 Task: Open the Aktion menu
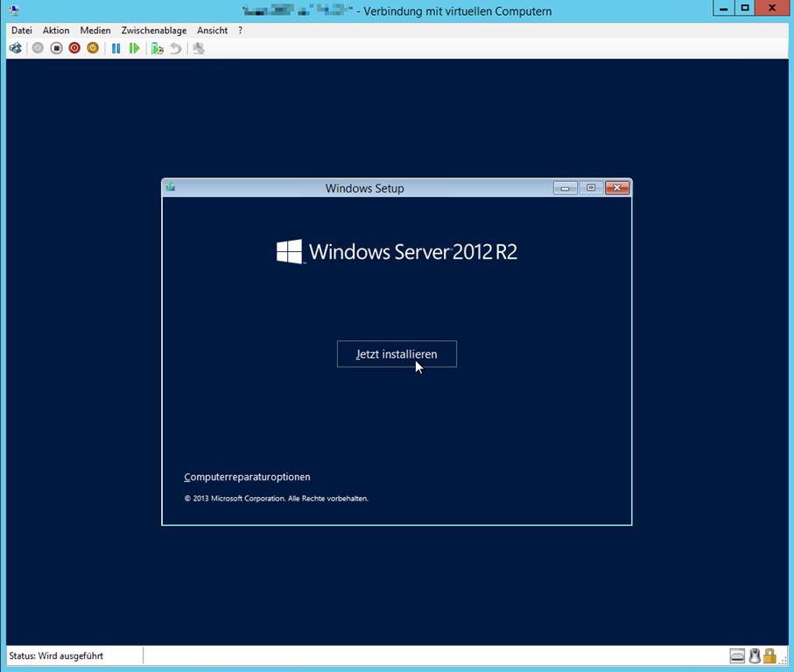click(56, 30)
